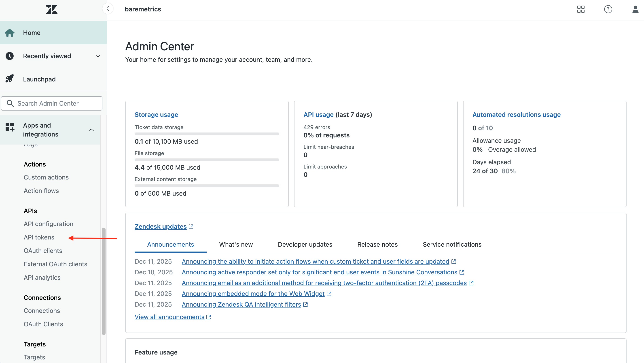Open help via the question mark icon
Viewport: 644px width, 363px height.
[608, 9]
